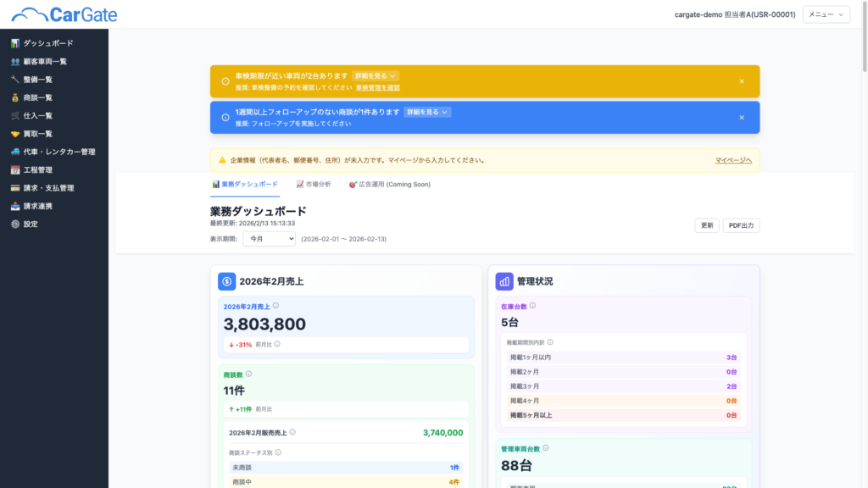Select 商談一覧 in the sidebar
The image size is (868, 488).
pos(37,97)
